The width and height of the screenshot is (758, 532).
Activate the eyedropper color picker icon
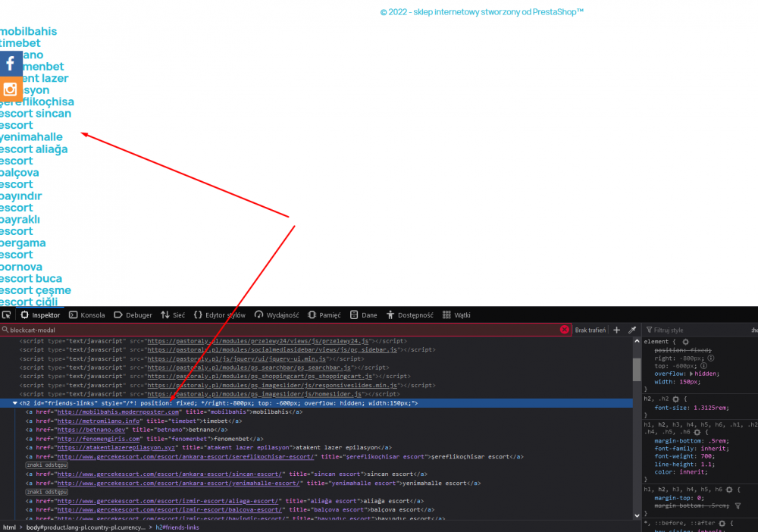[632, 329]
